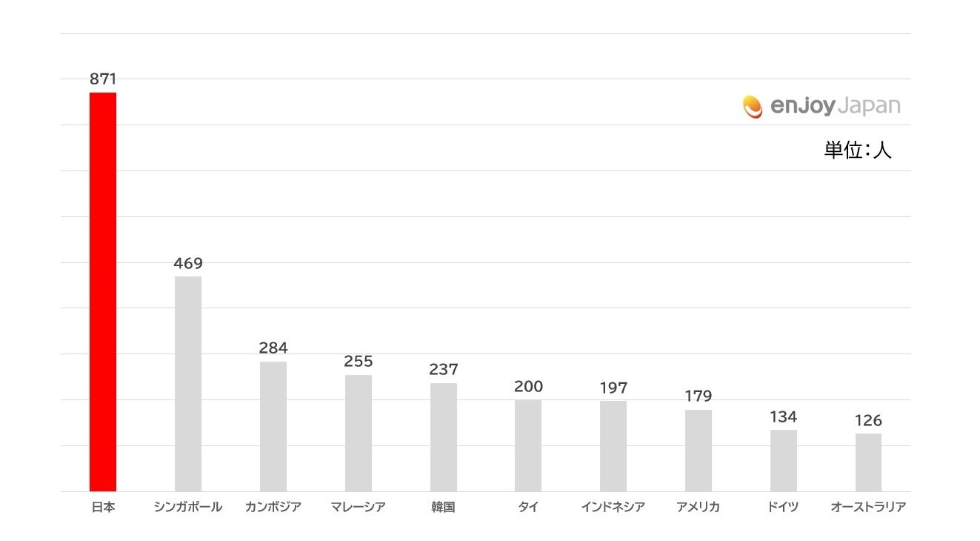Select the 日本 axis label
Screen dimensions: 980x541
coord(103,508)
